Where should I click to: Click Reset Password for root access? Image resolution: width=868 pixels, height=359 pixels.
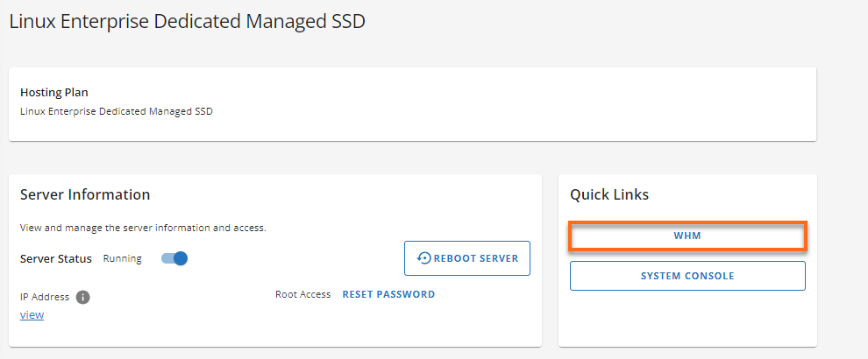[388, 294]
